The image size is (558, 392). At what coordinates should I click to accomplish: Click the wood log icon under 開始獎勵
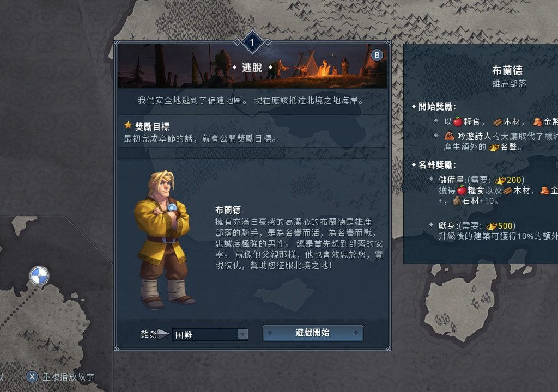click(x=498, y=122)
